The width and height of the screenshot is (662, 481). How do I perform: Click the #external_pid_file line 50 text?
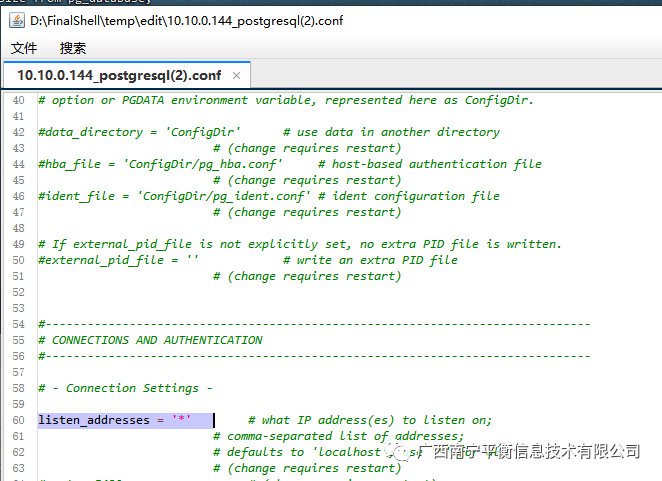tap(118, 260)
